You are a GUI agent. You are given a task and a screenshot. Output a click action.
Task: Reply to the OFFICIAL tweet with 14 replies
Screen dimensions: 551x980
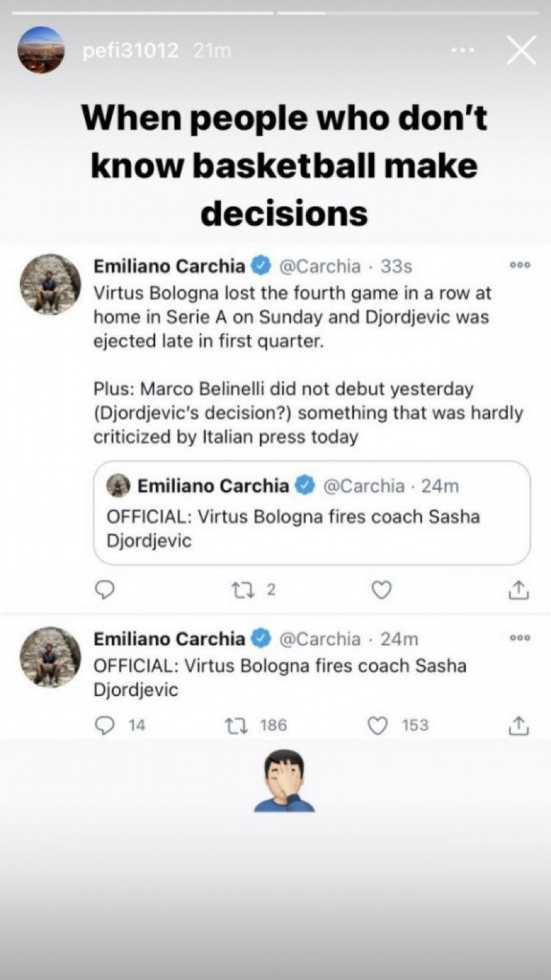click(105, 725)
